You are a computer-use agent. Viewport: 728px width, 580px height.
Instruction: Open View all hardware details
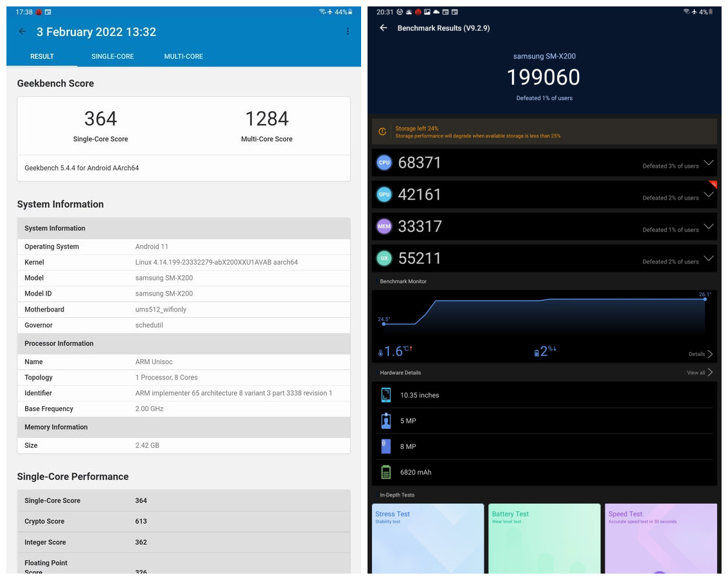tap(700, 373)
